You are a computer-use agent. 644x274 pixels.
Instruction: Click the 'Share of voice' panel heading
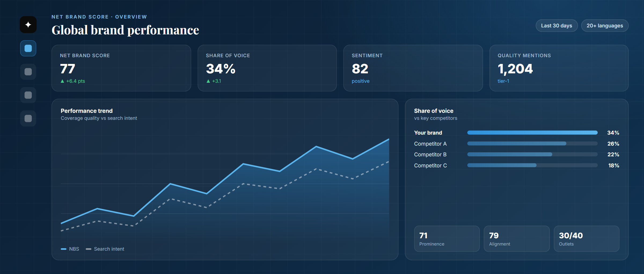(x=434, y=111)
